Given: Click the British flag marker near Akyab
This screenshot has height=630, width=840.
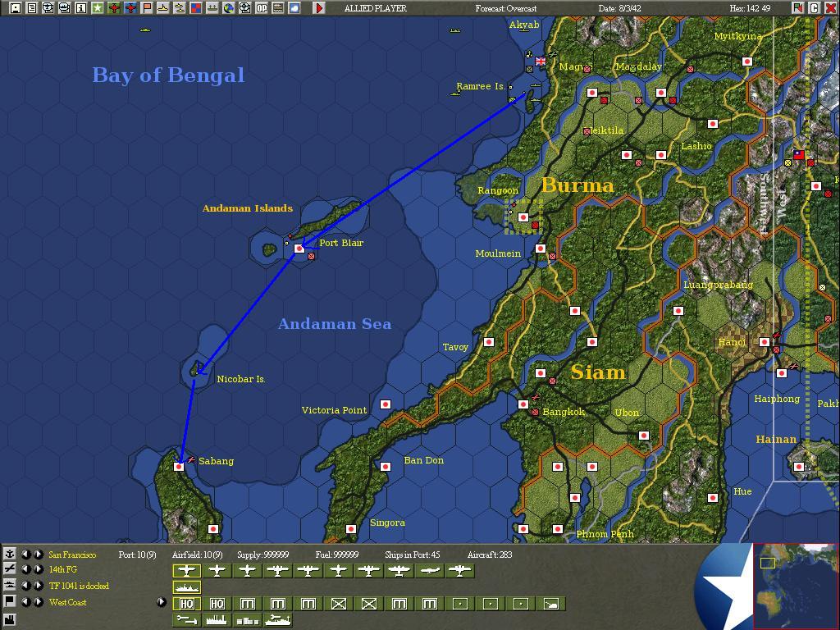Looking at the screenshot, I should pyautogui.click(x=541, y=61).
